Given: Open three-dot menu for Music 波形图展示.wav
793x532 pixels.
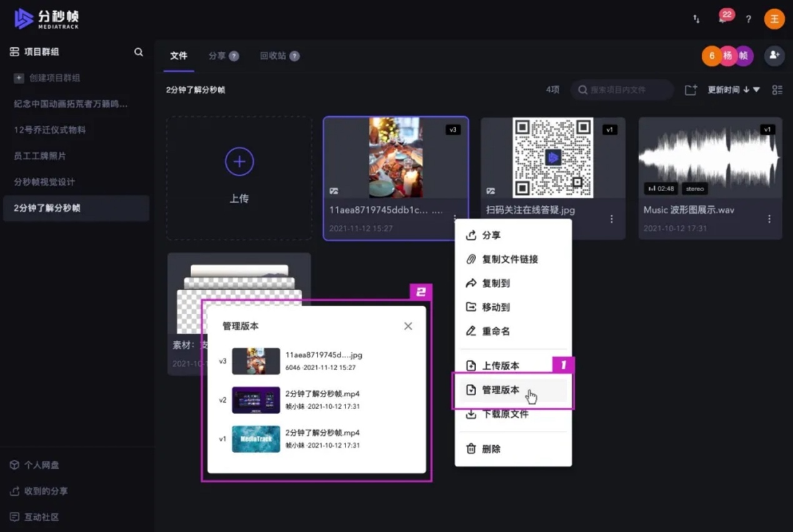Looking at the screenshot, I should click(x=769, y=219).
